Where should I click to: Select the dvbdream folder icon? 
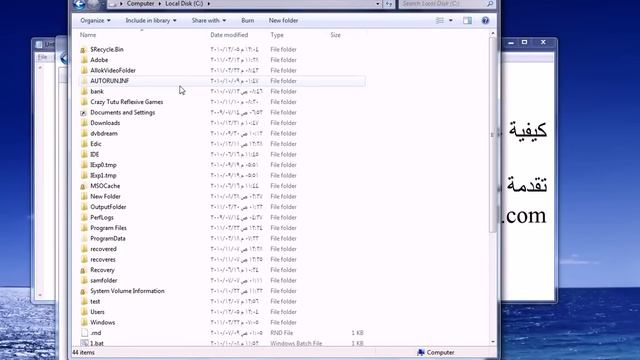coord(84,133)
